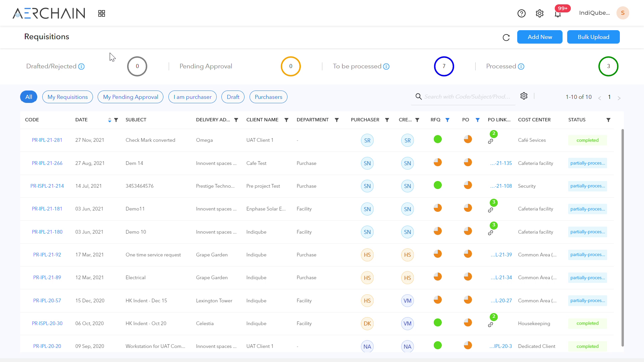This screenshot has width=644, height=362.
Task: Open top bar settings gear icon
Action: point(539,13)
